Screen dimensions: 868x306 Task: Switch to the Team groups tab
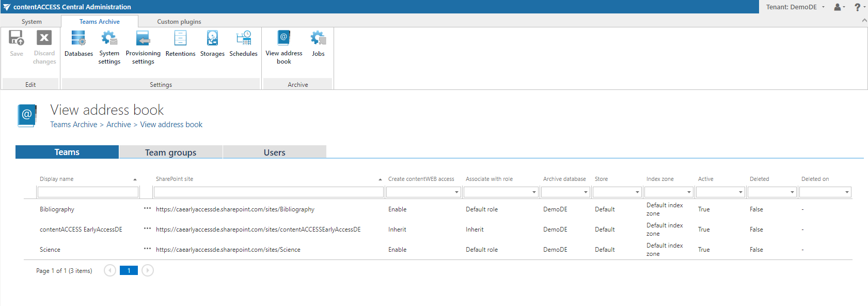pyautogui.click(x=170, y=152)
